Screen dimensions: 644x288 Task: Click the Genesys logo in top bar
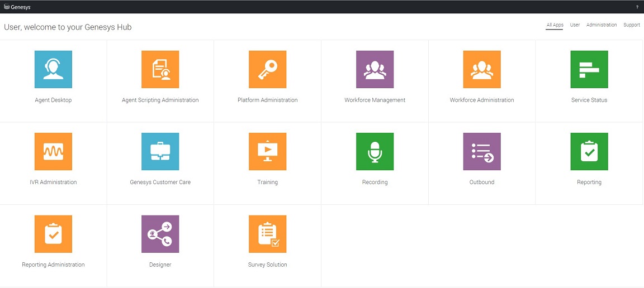[17, 7]
